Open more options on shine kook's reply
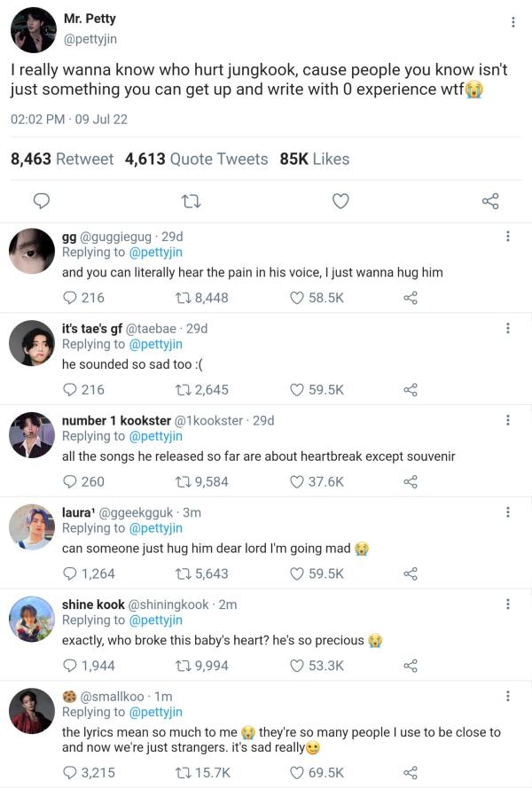 click(507, 605)
